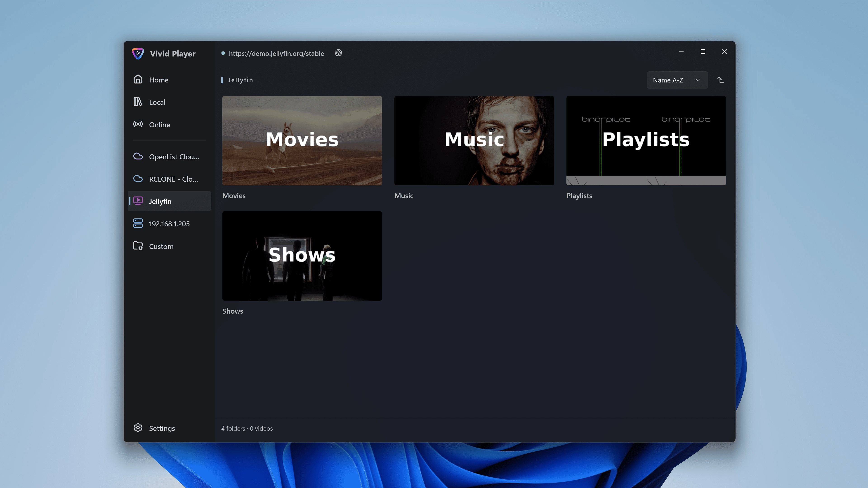Click the RCLONE cloud icon

point(138,178)
